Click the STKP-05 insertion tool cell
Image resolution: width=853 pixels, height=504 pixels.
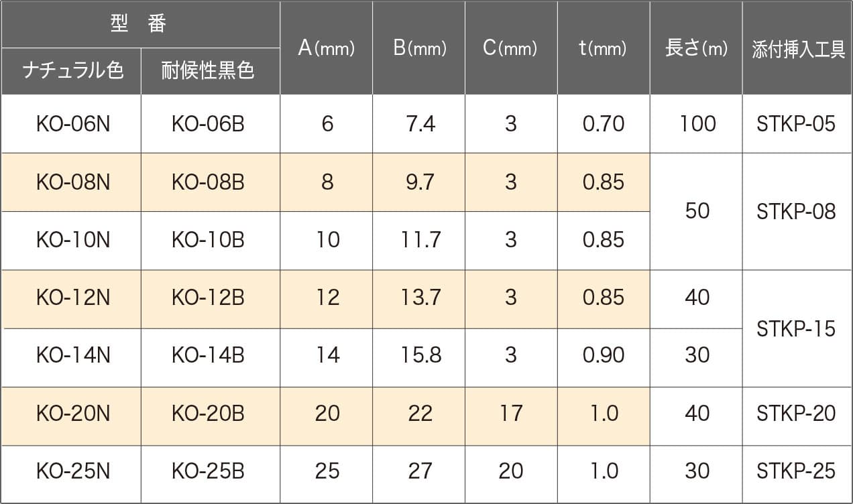(796, 124)
